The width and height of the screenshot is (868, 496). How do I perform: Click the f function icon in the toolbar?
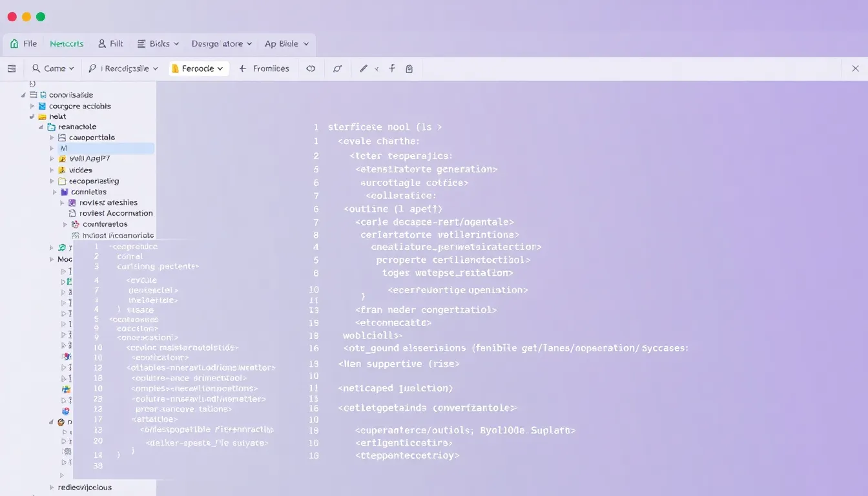(392, 68)
